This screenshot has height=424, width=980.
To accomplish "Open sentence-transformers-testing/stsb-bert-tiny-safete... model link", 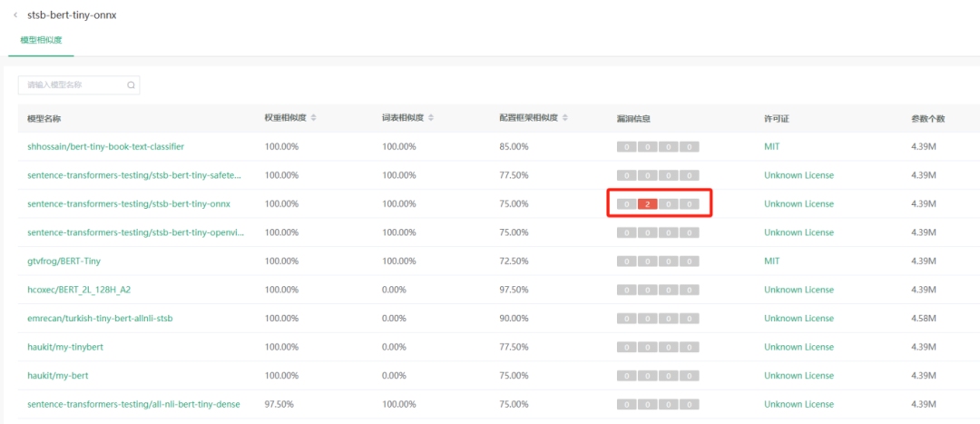I will [x=133, y=175].
